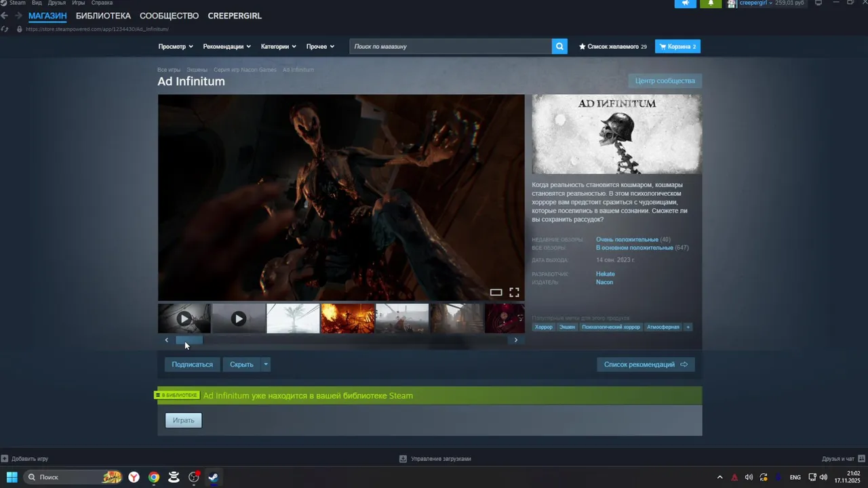Open Friends and Chat icon
The image size is (868, 488).
click(861, 459)
